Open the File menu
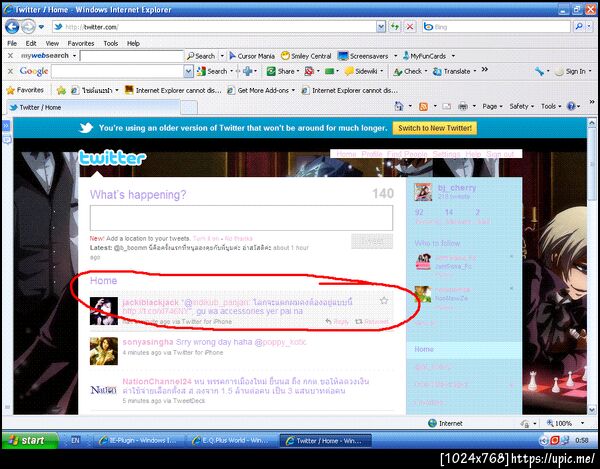This screenshot has width=600, height=469. [x=12, y=43]
